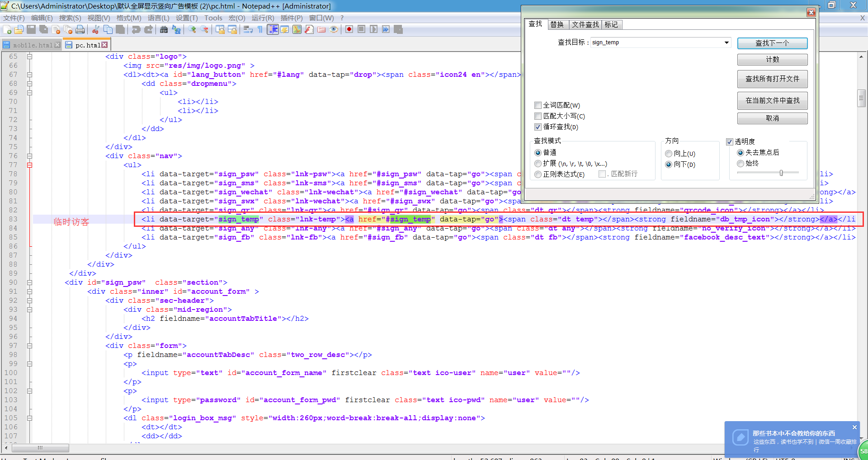868x460 pixels.
Task: Click the Cut scissors icon
Action: pyautogui.click(x=95, y=29)
